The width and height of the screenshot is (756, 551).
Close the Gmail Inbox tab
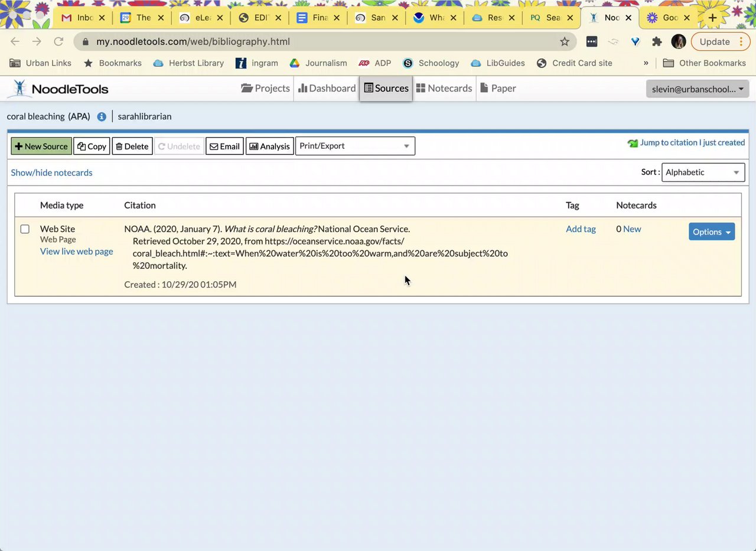(x=102, y=18)
